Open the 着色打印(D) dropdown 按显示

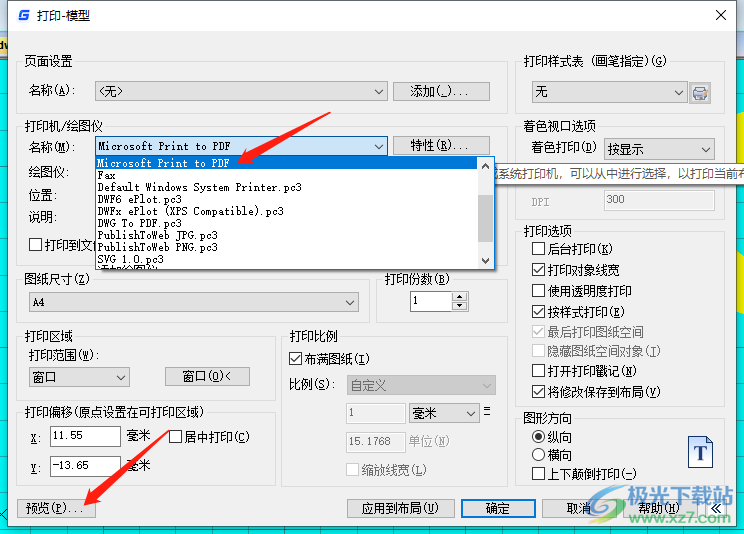pos(659,149)
